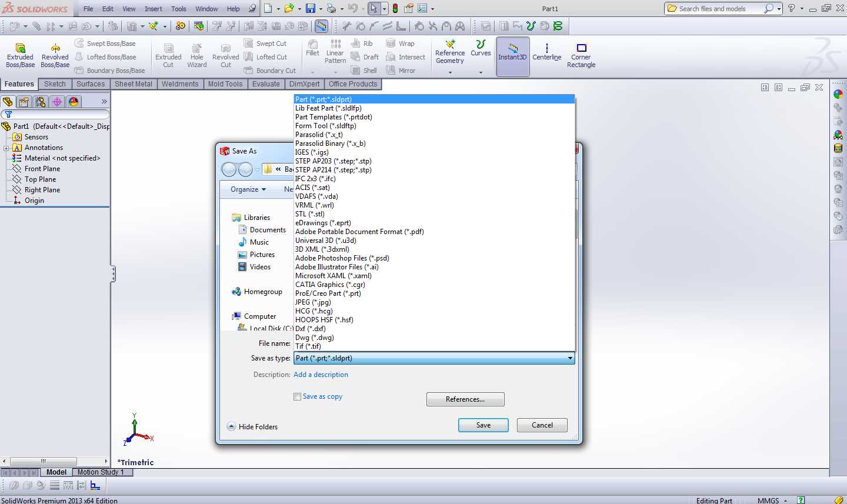Expand the Reference Geometry dropdown
This screenshot has height=504, width=847.
click(450, 72)
